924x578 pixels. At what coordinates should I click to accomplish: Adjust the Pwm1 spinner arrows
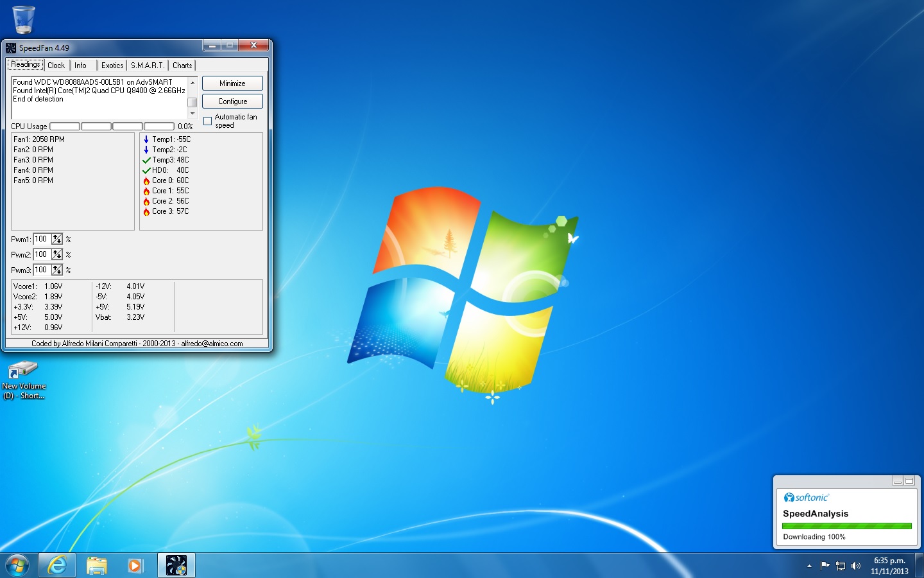(57, 240)
